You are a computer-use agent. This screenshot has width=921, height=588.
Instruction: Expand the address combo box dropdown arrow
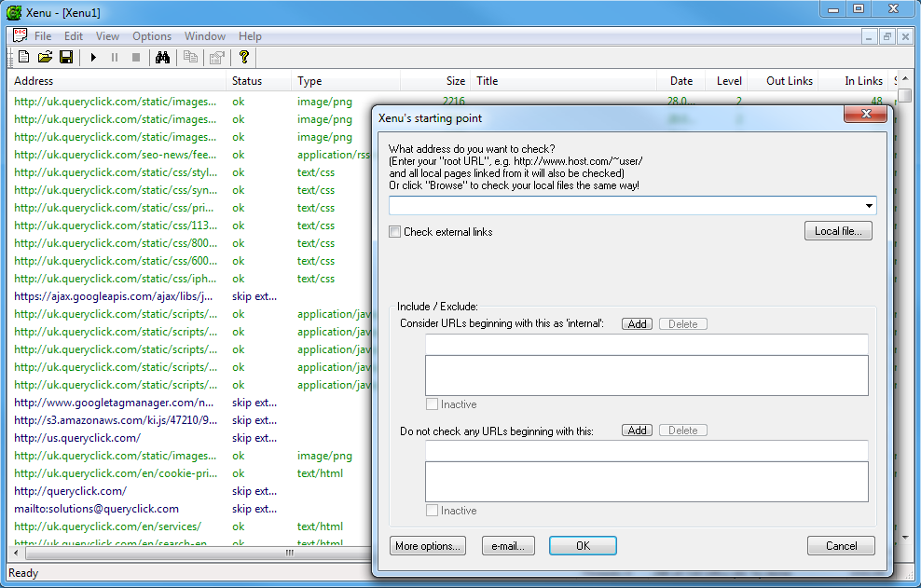point(869,206)
